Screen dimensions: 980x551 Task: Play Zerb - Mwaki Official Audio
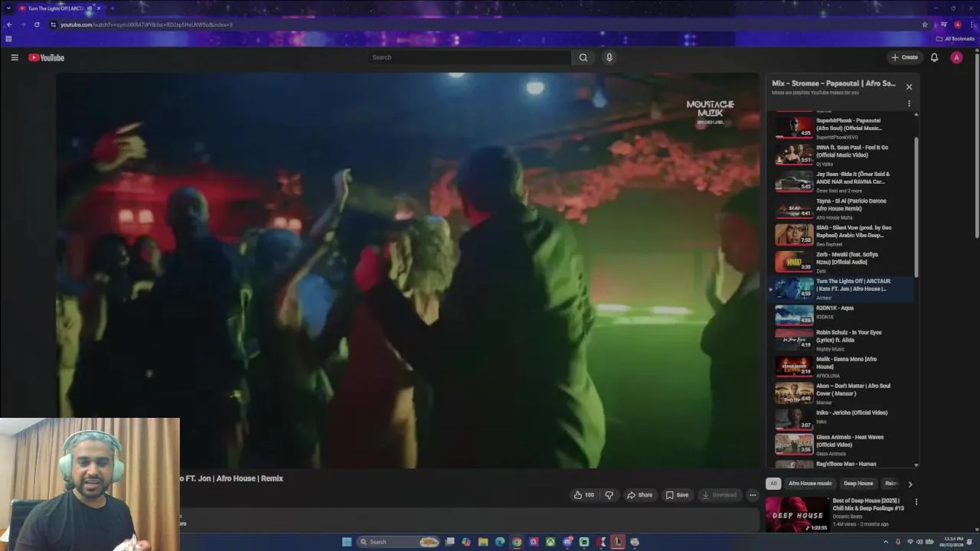(842, 262)
